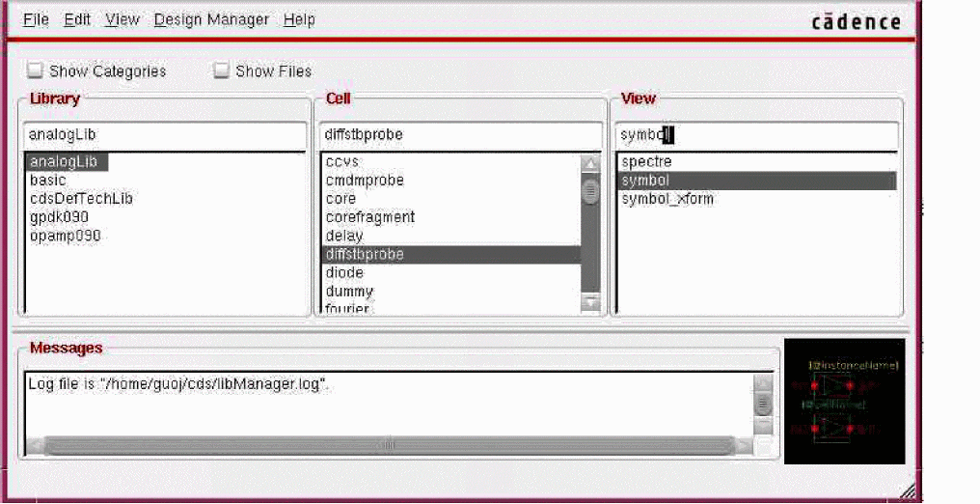The width and height of the screenshot is (980, 504).
Task: Select diffstbprobe in the Cell list
Action: point(450,255)
